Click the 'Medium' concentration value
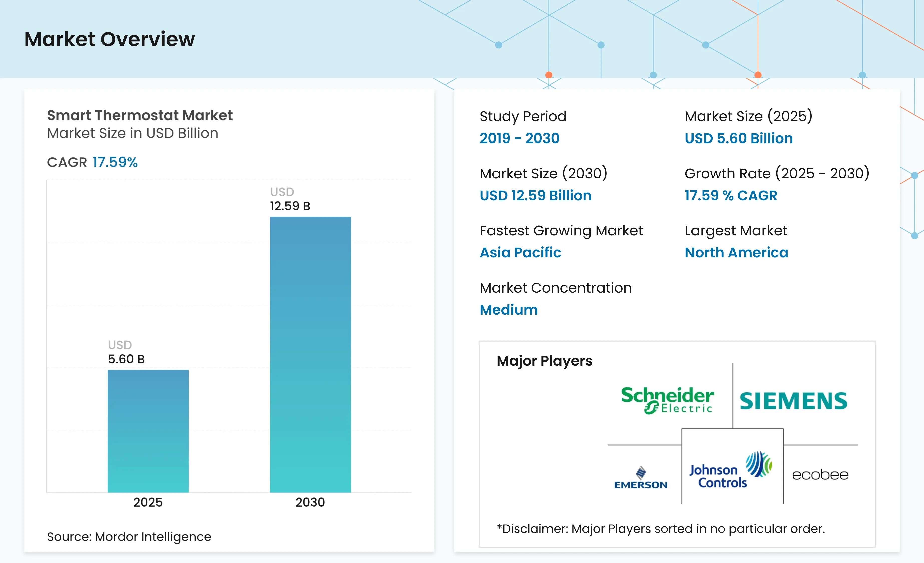924x563 pixels. coord(509,310)
